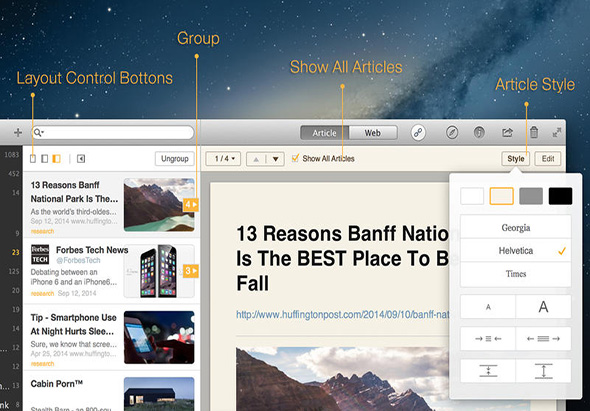
Task: Increase font size with large A
Action: (543, 307)
